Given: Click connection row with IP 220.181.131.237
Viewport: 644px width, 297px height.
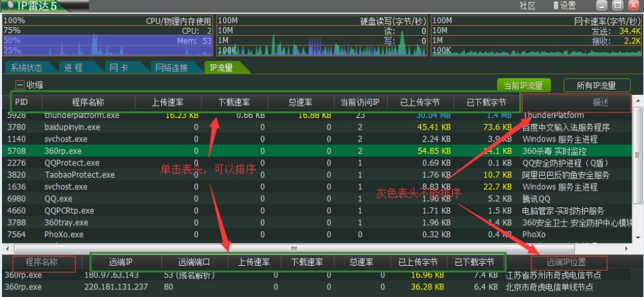Looking at the screenshot, I should [x=321, y=287].
